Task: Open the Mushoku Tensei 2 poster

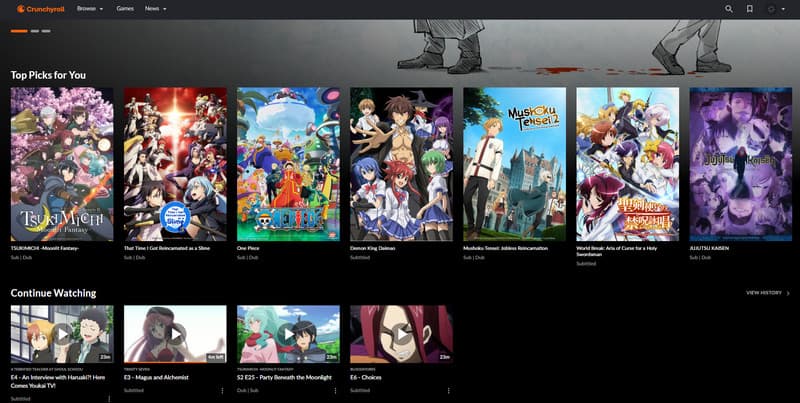Action: 514,164
